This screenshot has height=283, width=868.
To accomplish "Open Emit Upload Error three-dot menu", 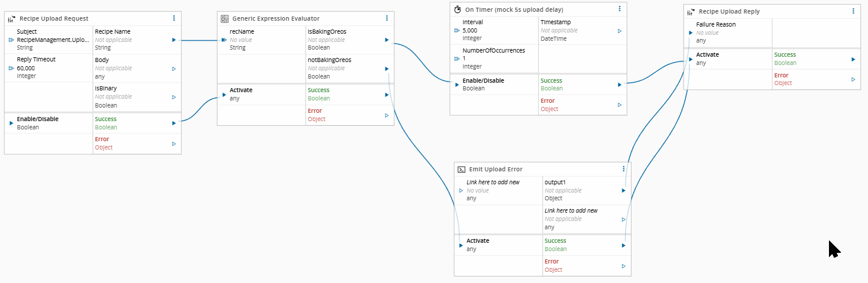I will [624, 169].
